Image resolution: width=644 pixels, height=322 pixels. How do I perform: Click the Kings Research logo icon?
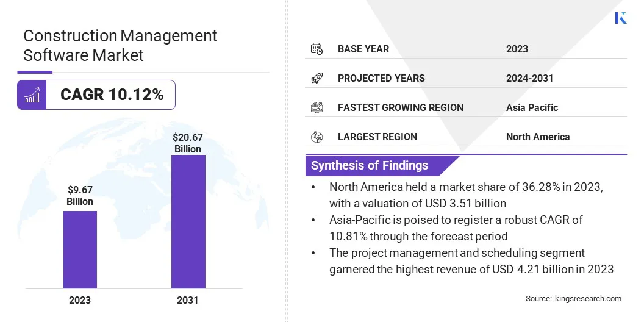(620, 18)
